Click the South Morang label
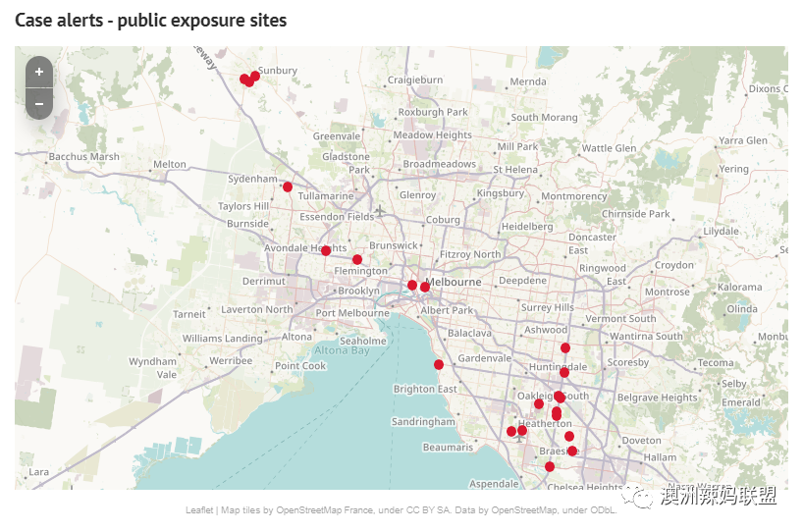803x532 pixels. pyautogui.click(x=545, y=117)
